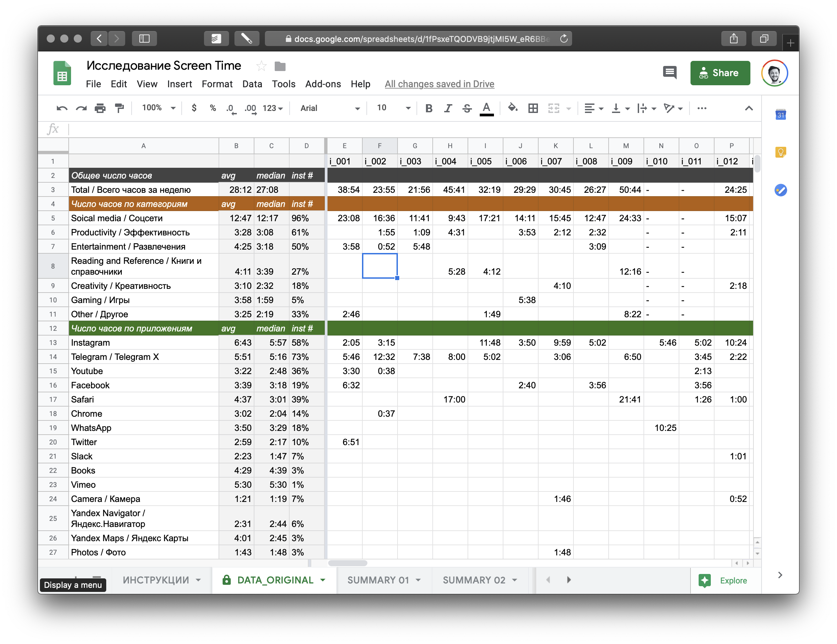Open the text color picker
This screenshot has height=644, width=837.
click(x=487, y=109)
